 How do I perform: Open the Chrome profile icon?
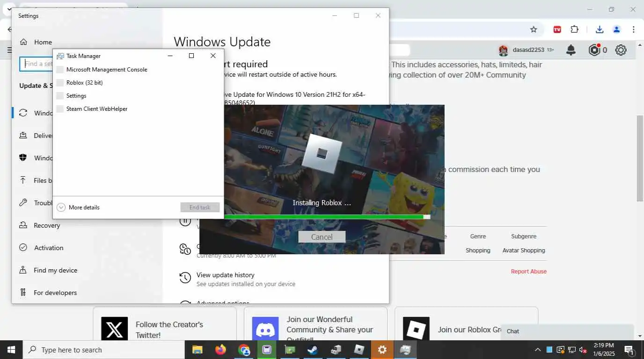point(616,29)
